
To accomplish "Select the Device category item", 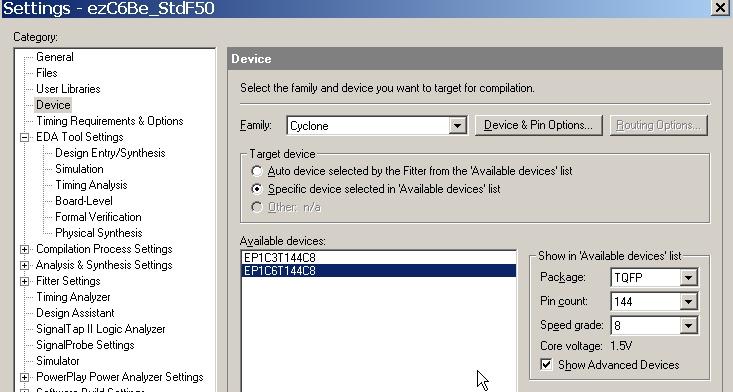I will click(53, 105).
